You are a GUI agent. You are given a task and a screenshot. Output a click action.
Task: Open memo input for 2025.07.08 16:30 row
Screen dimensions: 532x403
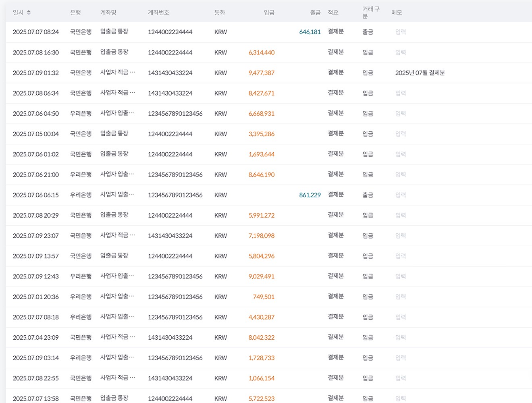pyautogui.click(x=400, y=52)
